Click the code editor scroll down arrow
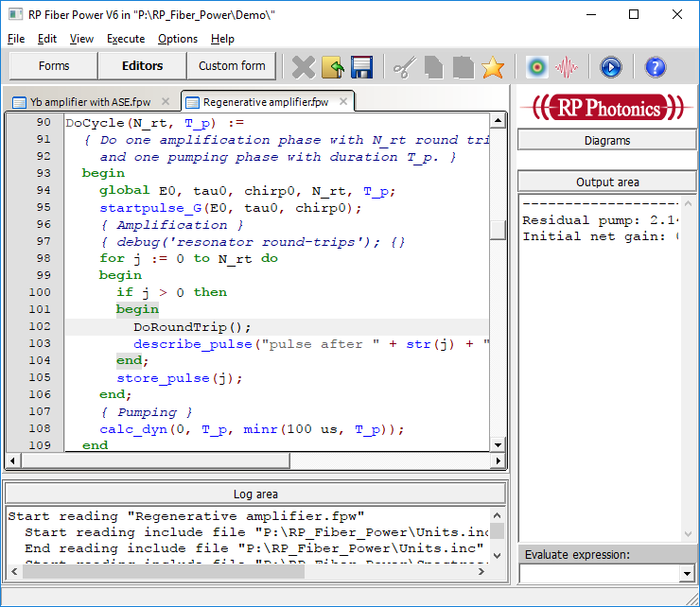Screen dimensions: 700x607 [498, 444]
